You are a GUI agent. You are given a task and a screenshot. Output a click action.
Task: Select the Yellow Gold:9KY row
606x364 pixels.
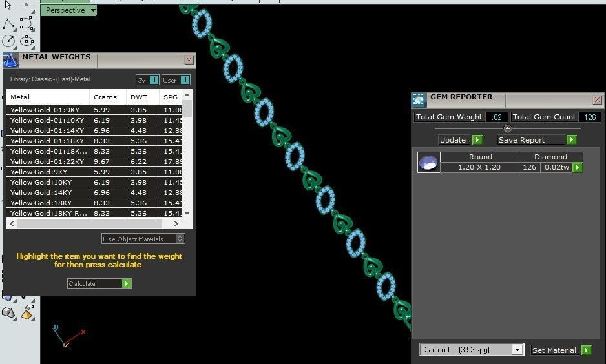pos(94,172)
